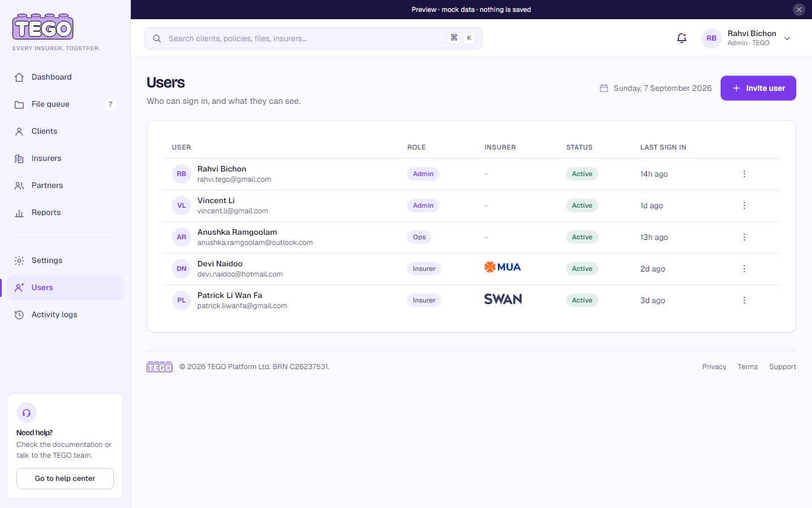The height and width of the screenshot is (508, 812).
Task: Click the MUA insurer logo
Action: (502, 267)
